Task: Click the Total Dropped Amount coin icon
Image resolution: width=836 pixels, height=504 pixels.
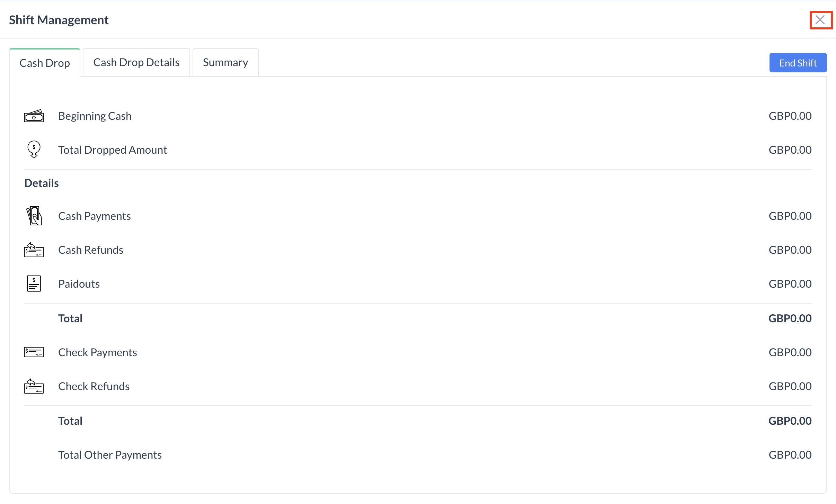Action: click(34, 150)
